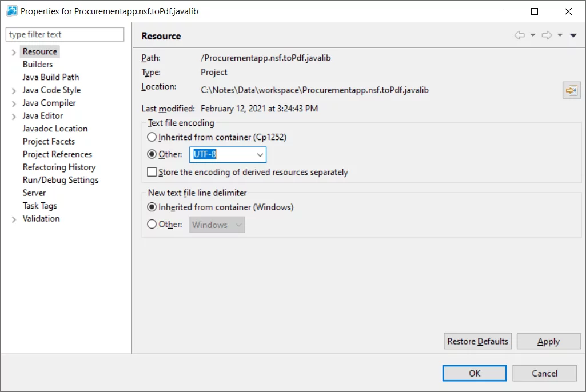Viewport: 586px width, 392px height.
Task: Click the type filter text field
Action: pos(65,34)
